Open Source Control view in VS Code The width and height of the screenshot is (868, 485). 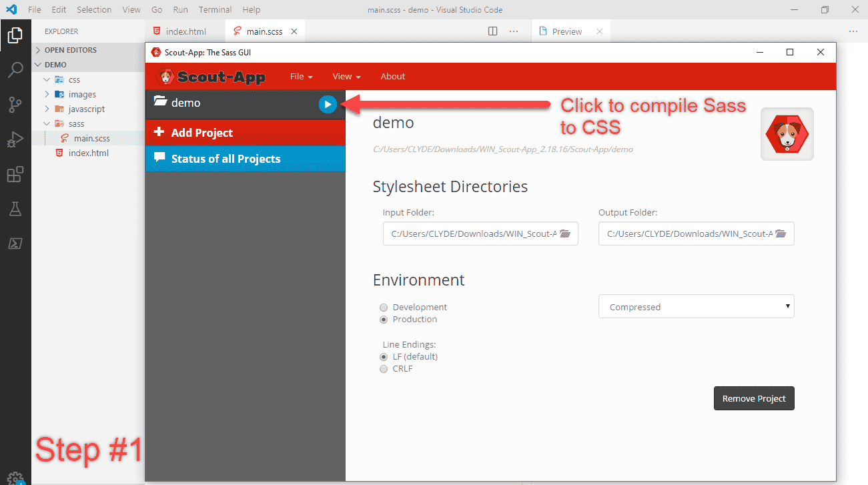tap(15, 105)
